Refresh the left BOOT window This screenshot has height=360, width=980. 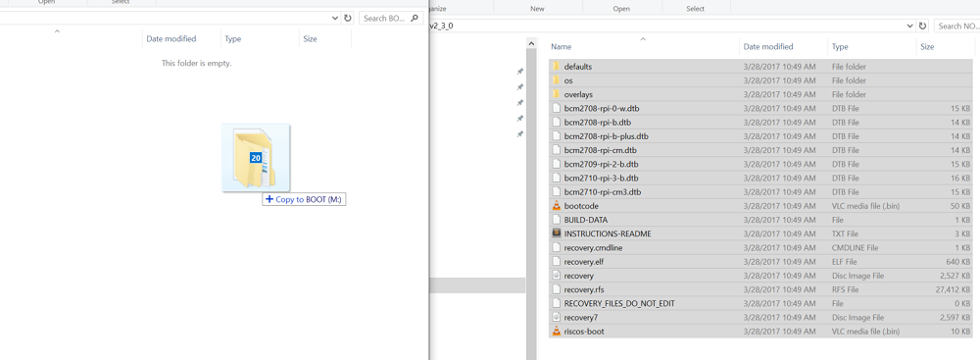348,19
